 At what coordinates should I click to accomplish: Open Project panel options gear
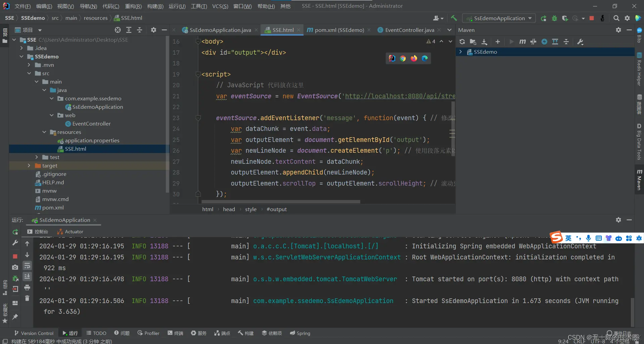click(x=154, y=30)
